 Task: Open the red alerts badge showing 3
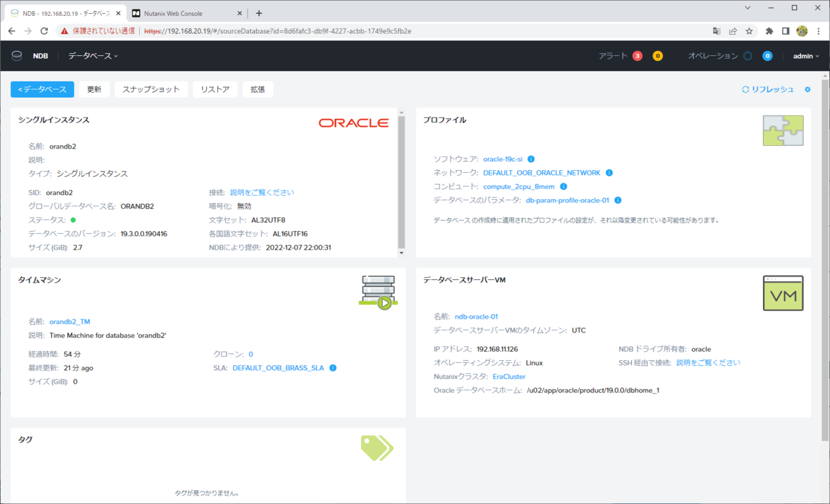click(637, 56)
